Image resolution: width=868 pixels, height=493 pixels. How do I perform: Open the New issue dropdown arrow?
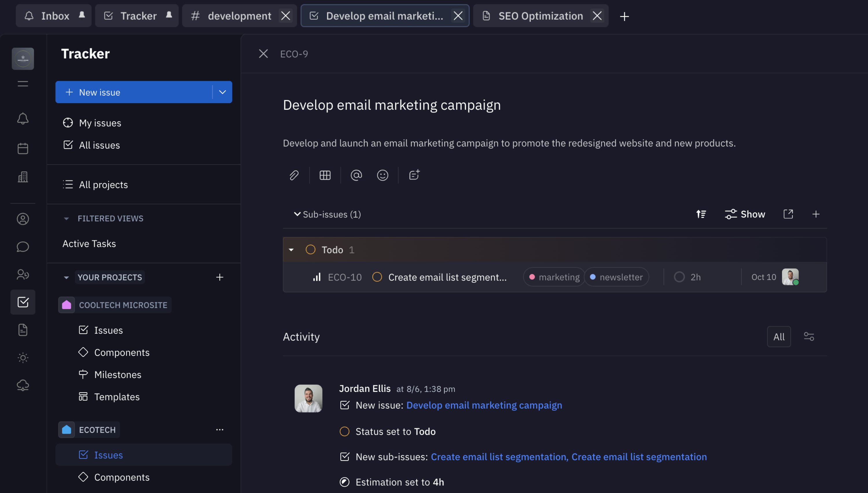pos(222,92)
